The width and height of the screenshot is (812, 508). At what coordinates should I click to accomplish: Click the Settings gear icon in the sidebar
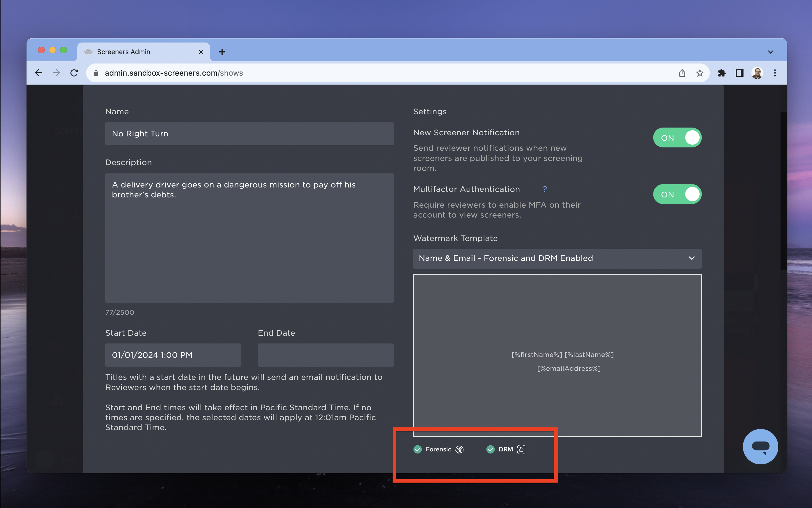56,346
